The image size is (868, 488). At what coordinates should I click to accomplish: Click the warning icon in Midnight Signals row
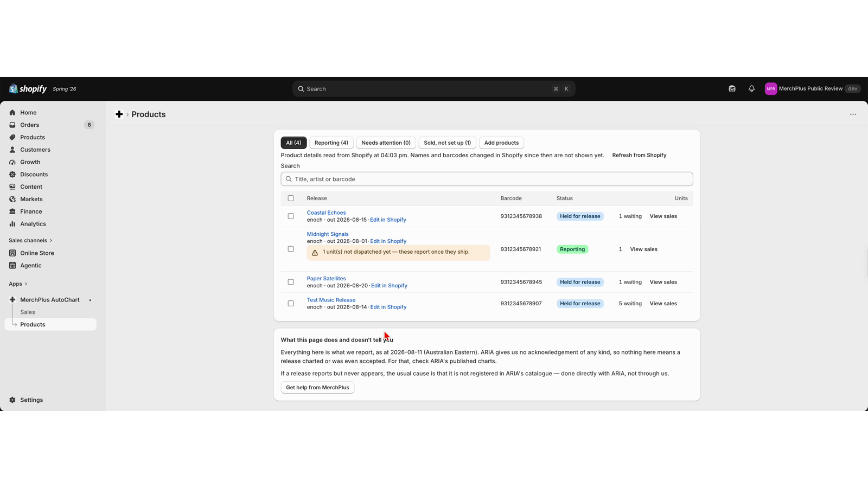(315, 253)
